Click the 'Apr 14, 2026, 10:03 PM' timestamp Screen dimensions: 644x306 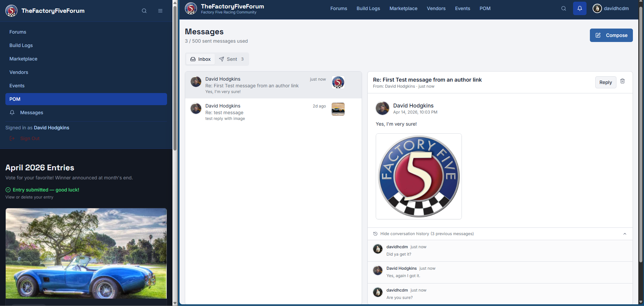click(415, 112)
